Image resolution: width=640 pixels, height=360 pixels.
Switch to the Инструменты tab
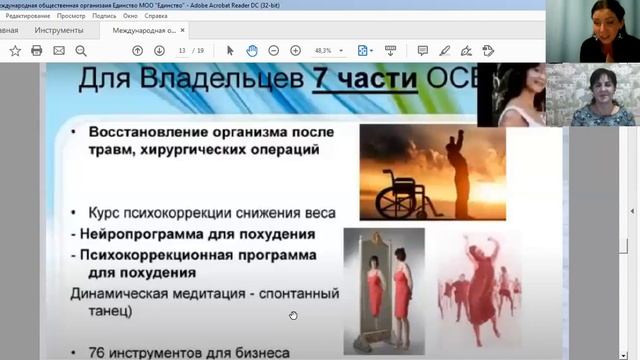pos(59,30)
